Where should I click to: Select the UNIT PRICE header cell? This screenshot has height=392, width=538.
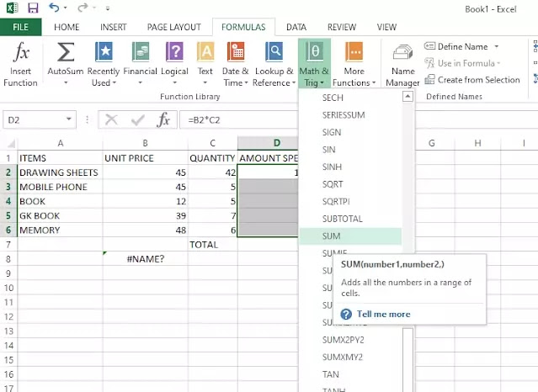[145, 158]
